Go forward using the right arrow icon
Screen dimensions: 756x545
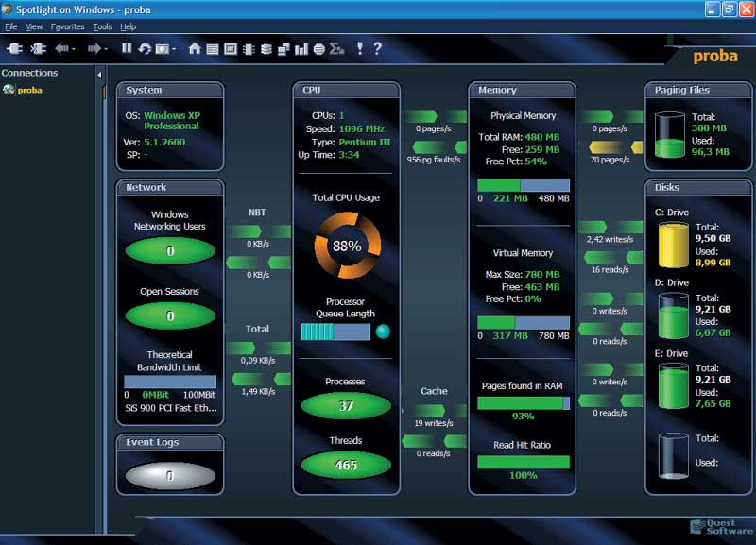94,49
